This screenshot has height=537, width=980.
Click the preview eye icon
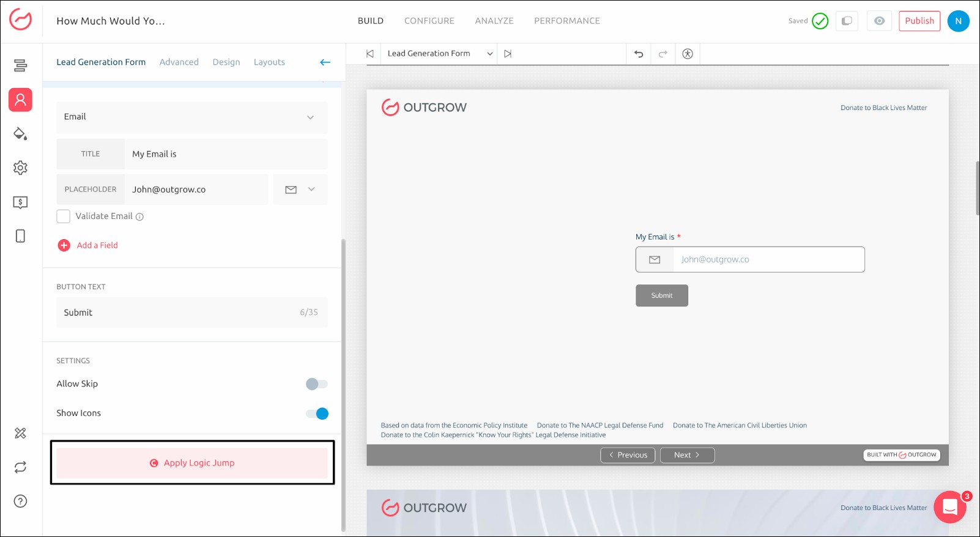[879, 21]
